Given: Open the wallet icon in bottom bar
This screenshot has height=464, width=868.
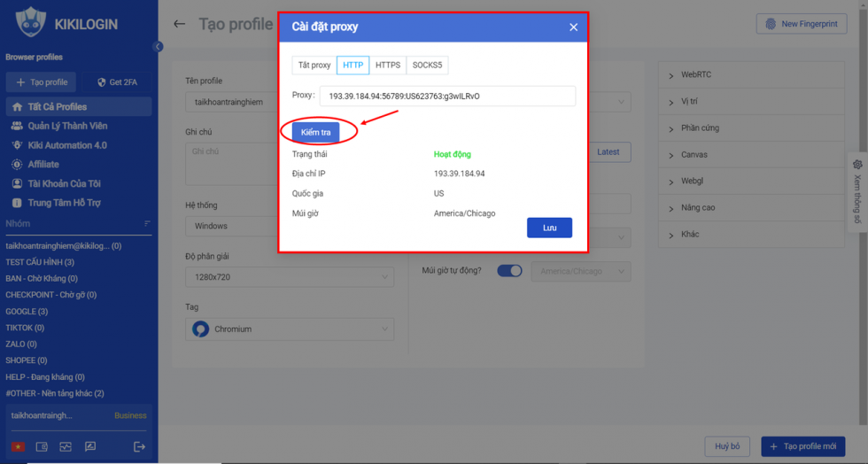Looking at the screenshot, I should tap(42, 446).
